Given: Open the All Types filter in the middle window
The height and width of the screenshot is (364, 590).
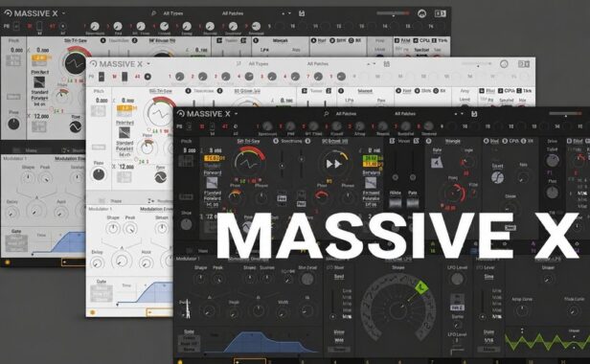Looking at the screenshot, I should coord(259,64).
